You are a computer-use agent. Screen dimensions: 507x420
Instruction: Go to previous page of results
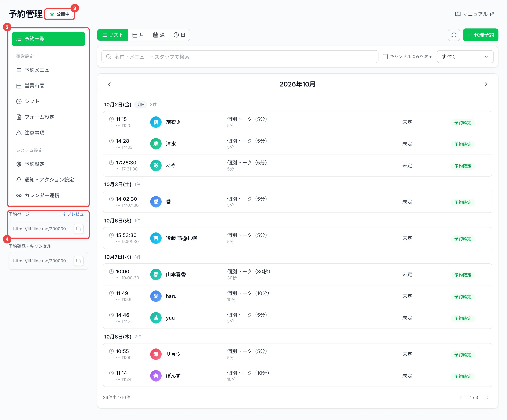[x=461, y=398]
